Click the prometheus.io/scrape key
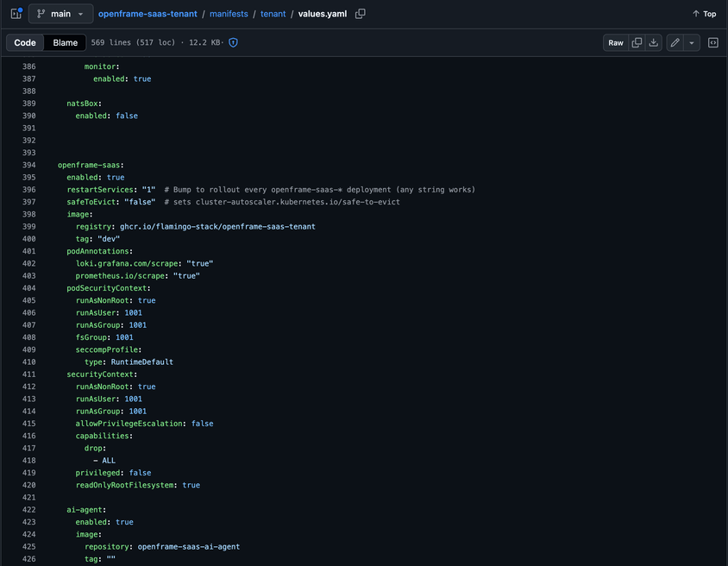The height and width of the screenshot is (566, 728). click(120, 276)
